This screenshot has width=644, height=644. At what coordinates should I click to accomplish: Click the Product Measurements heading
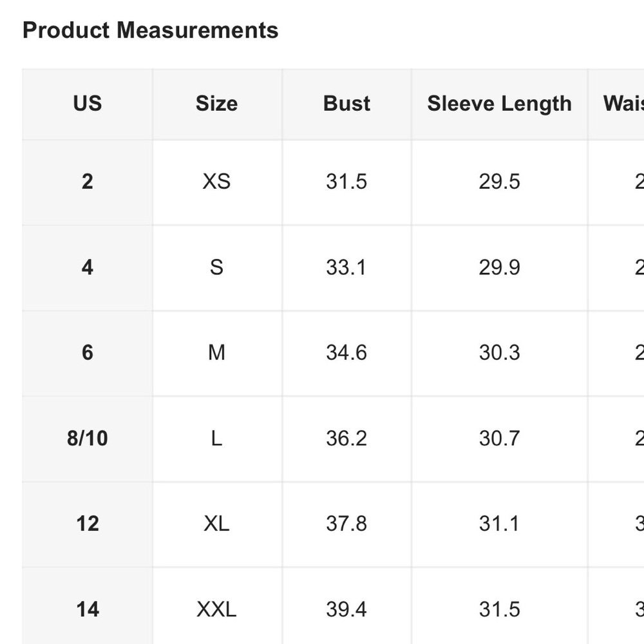(x=150, y=30)
